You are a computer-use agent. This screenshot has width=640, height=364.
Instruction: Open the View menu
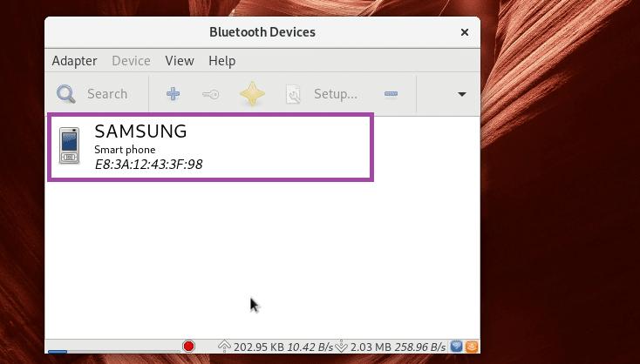click(180, 61)
